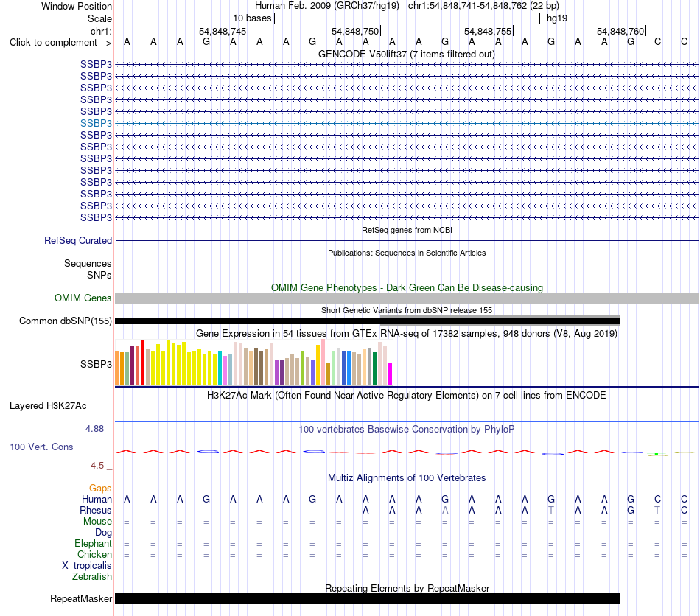This screenshot has height=616, width=700.
Task: Click the tall red bar in GTEx chart
Action: pos(142,363)
